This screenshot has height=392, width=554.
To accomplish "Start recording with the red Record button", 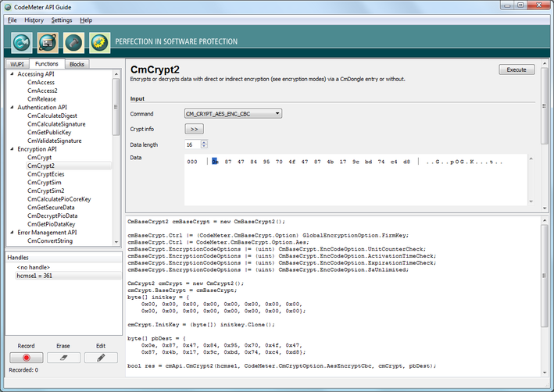I will 26,358.
